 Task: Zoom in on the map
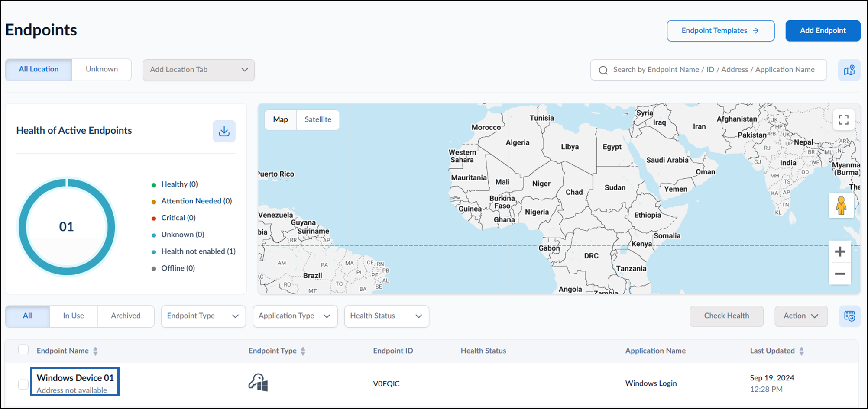839,251
